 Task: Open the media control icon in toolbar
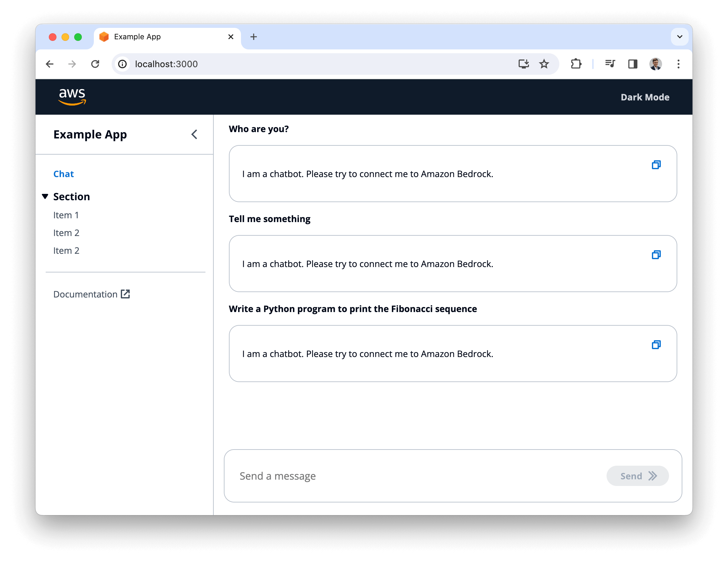point(610,64)
